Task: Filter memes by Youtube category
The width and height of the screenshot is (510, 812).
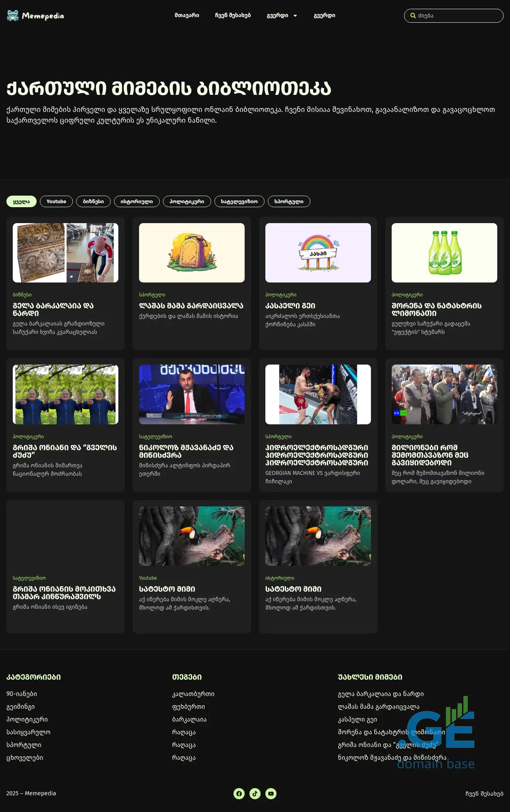Action: click(x=56, y=202)
